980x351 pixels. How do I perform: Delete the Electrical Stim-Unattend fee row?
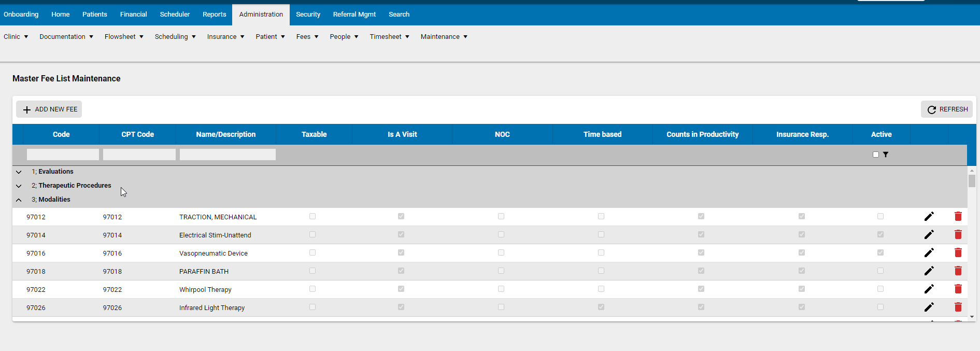point(958,234)
